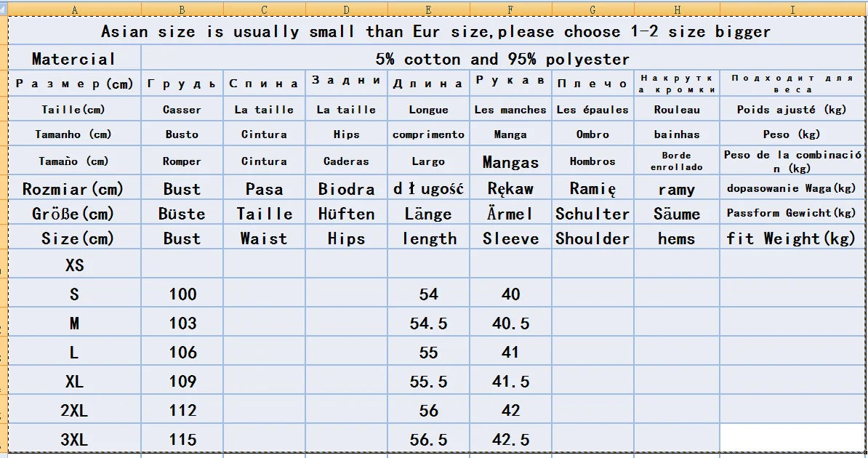
Task: Click the "Sleeve" header cell
Action: (510, 238)
